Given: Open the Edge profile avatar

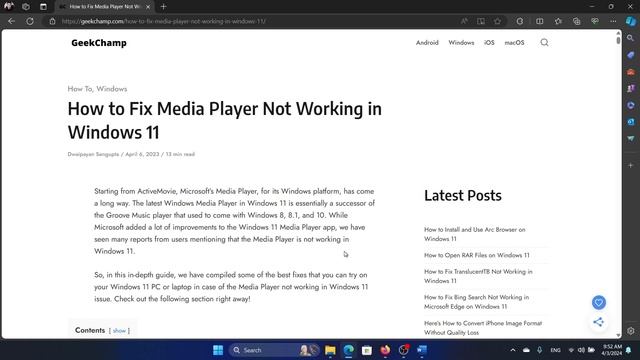Looking at the screenshot, I should point(9,7).
